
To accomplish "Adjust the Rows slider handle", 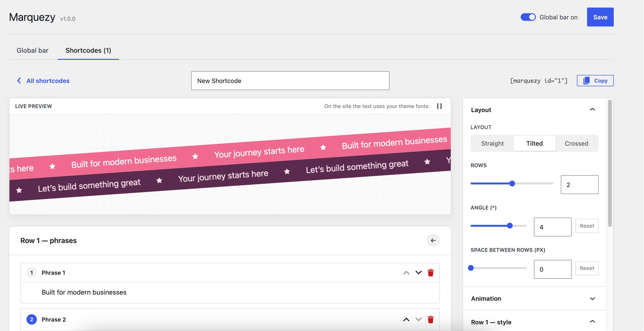I will point(512,183).
